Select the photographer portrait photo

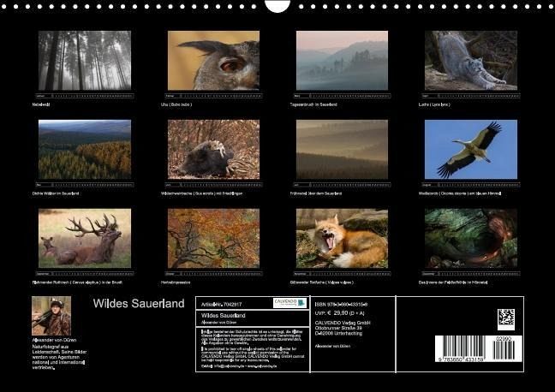pos(51,316)
